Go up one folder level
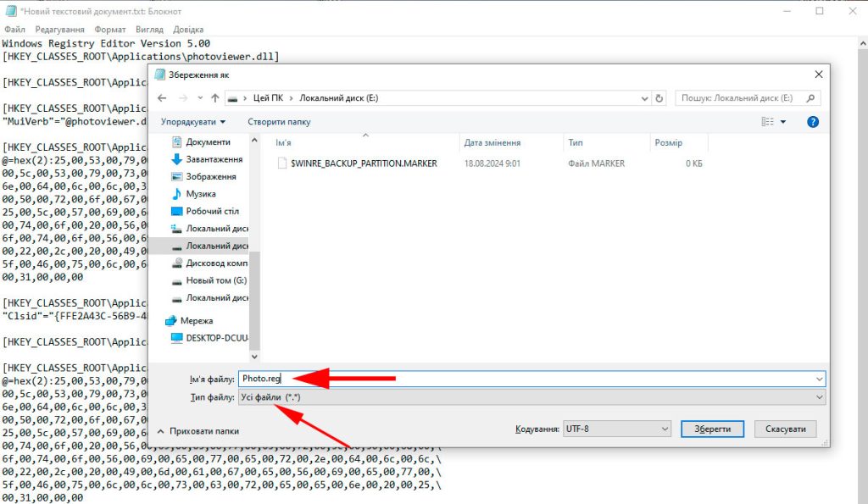The height and width of the screenshot is (504, 868). (215, 98)
